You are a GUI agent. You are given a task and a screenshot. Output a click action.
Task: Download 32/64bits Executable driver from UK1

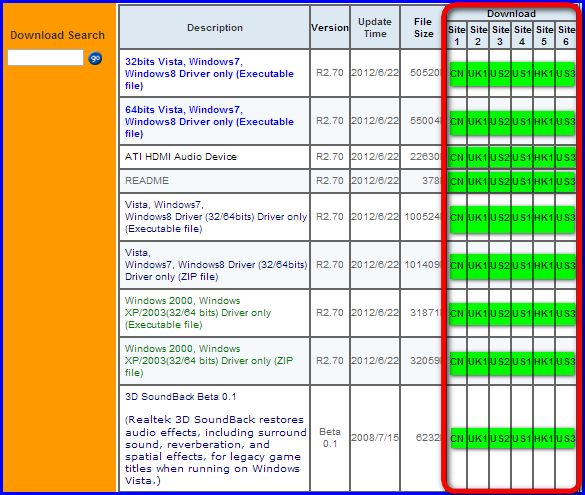(x=478, y=217)
